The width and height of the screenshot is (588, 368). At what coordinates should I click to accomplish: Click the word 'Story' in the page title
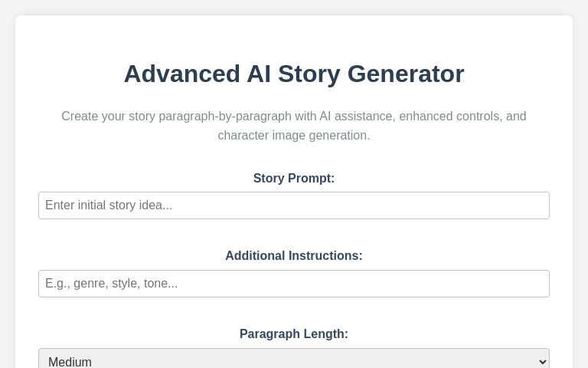point(309,74)
